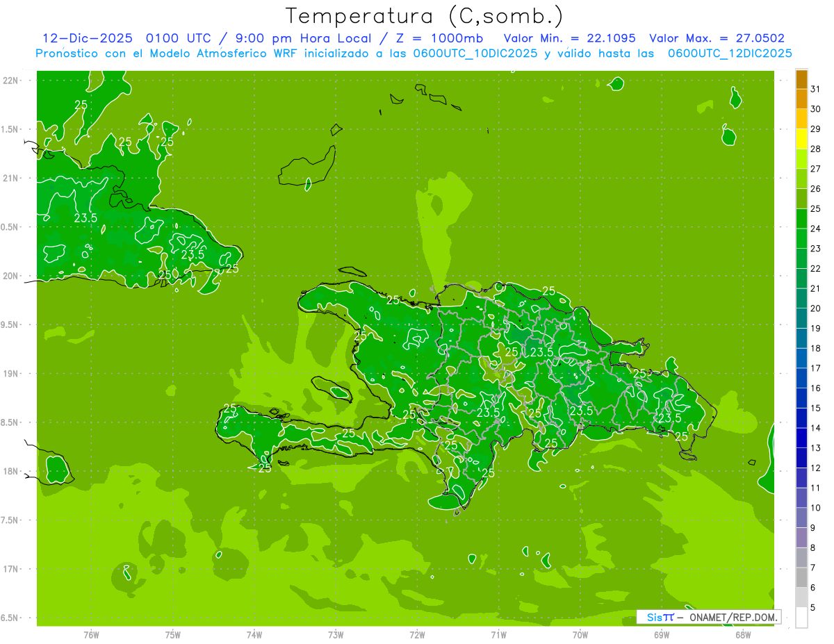Click the colorbar swatch between 8 and 9
The image size is (834, 644).
(801, 538)
